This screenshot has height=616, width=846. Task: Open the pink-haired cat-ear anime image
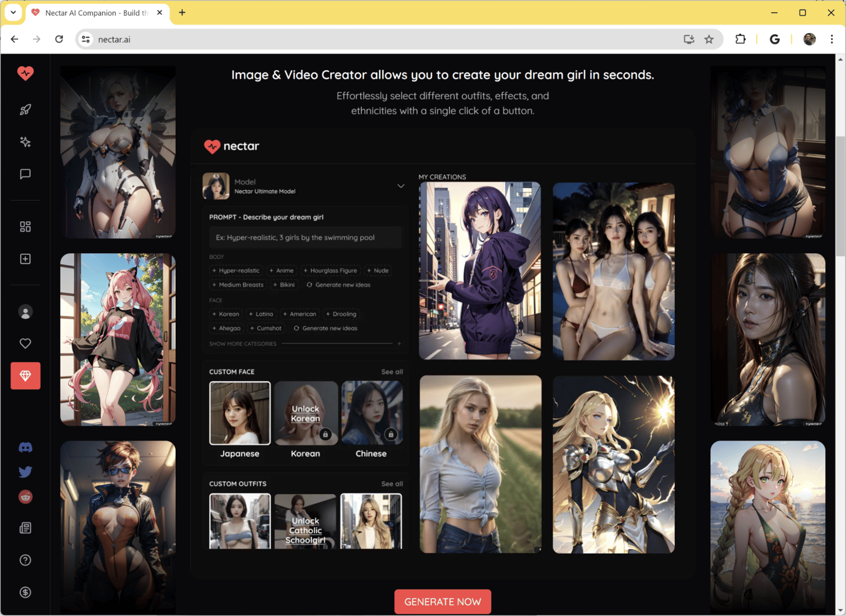[118, 340]
